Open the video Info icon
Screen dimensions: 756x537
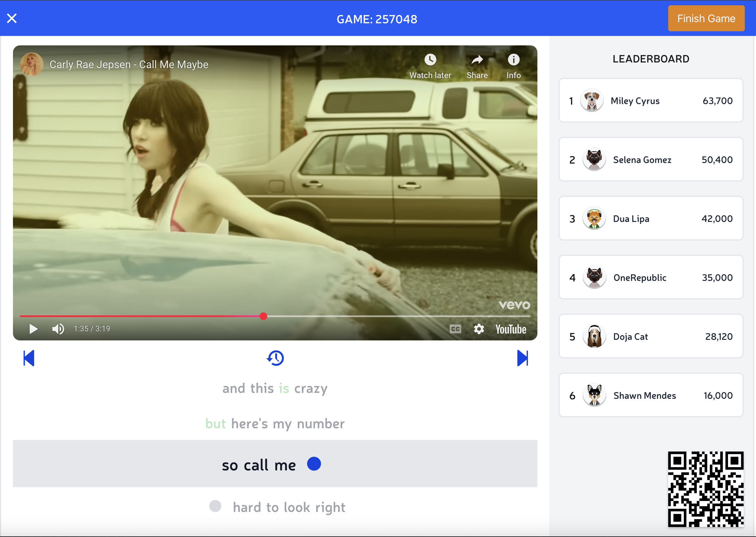(513, 60)
